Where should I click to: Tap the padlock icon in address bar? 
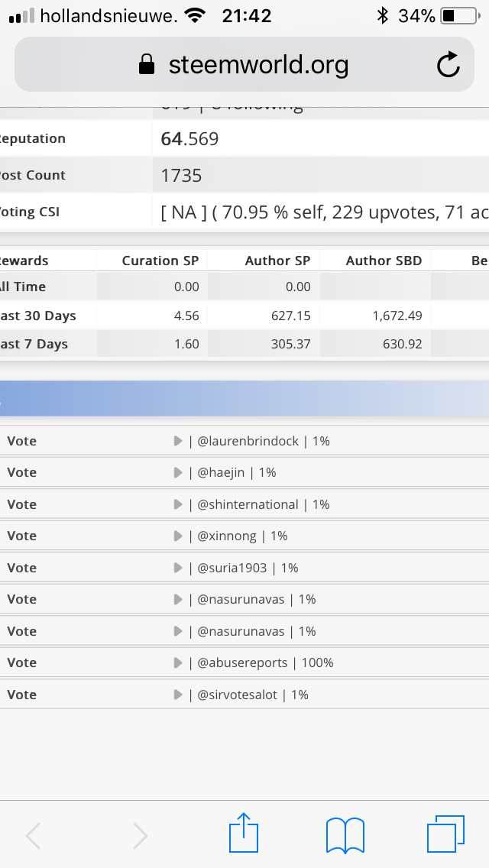[x=146, y=65]
